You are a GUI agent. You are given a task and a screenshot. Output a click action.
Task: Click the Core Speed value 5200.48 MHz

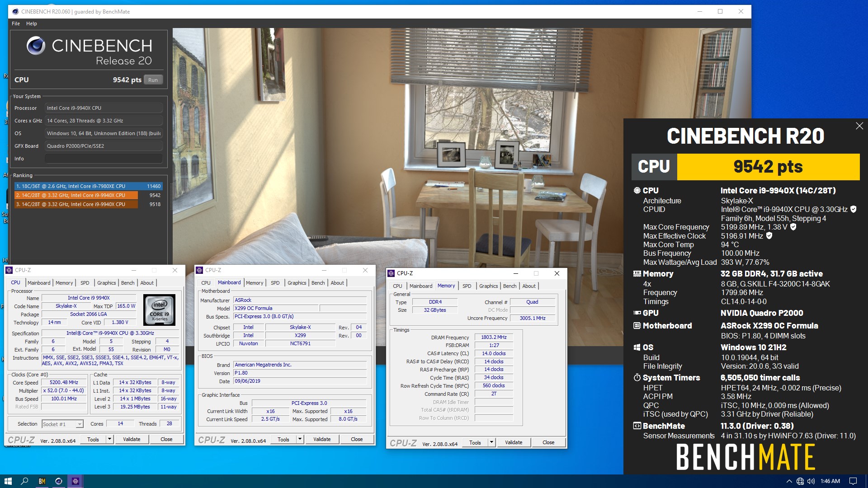tap(64, 382)
